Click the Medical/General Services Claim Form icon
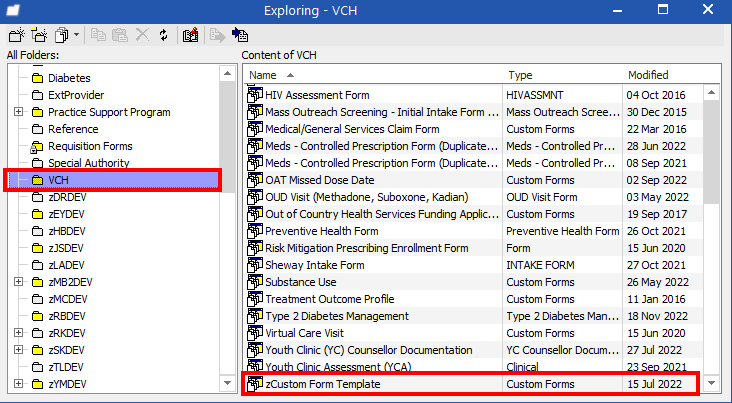The image size is (732, 403). click(254, 129)
